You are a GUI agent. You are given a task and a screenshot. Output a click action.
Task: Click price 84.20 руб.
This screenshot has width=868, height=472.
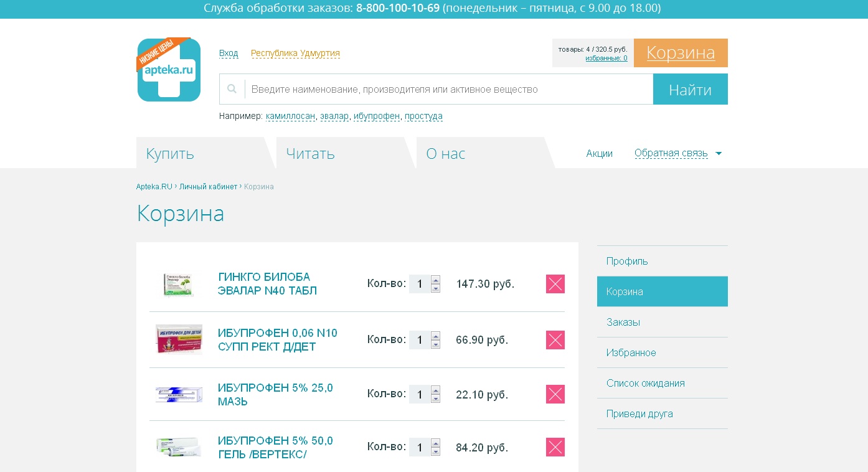click(482, 448)
